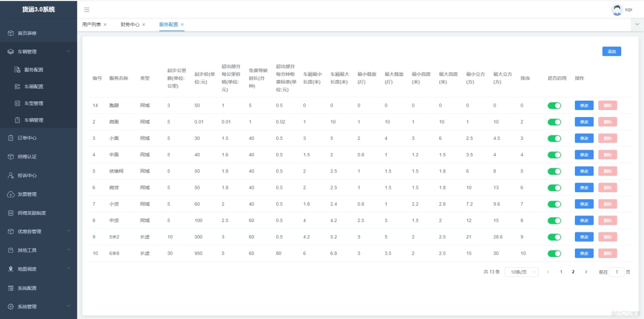Expand the 地图调度 menu chevron
This screenshot has width=644, height=319.
coord(69,268)
